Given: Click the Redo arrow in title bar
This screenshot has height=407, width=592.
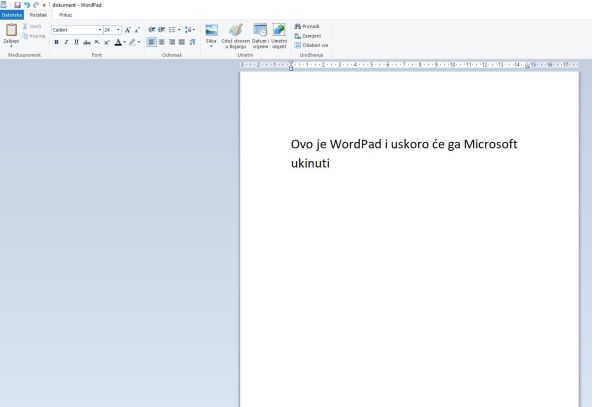Looking at the screenshot, I should pos(36,5).
